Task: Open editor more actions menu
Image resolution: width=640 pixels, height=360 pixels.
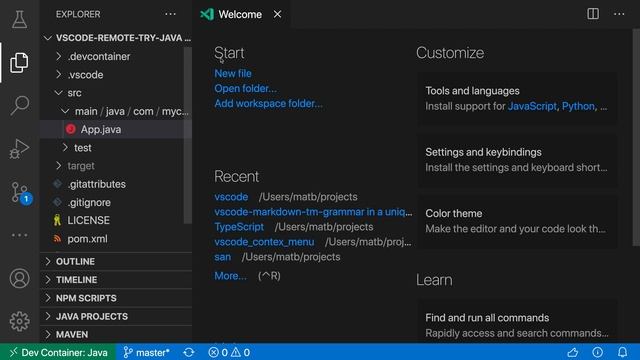Action: point(619,14)
